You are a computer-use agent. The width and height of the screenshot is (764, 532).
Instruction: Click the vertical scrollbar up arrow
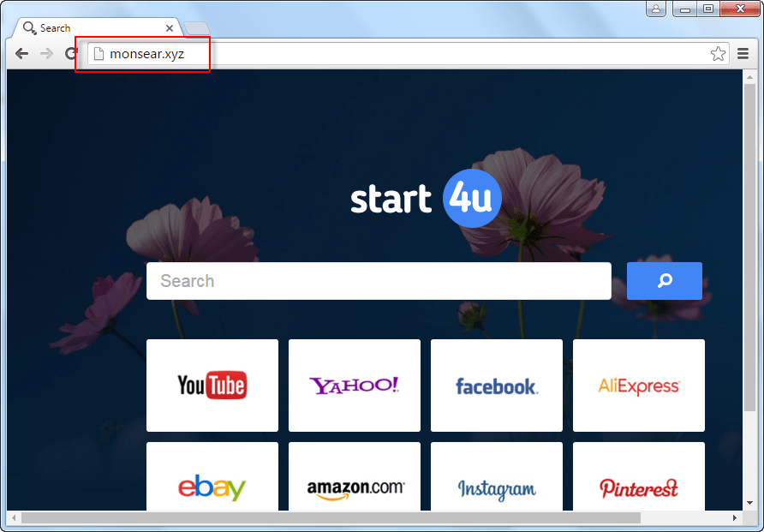click(750, 77)
